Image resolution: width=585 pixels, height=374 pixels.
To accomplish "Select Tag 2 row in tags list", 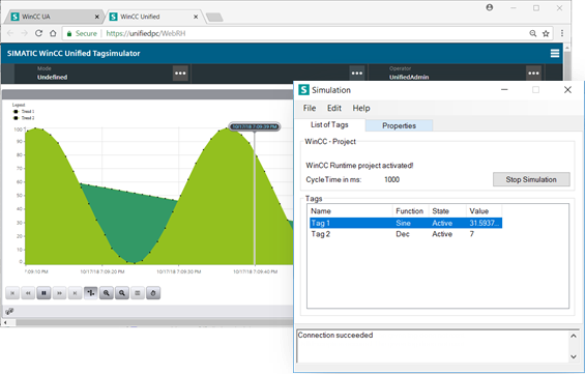I will coord(406,234).
